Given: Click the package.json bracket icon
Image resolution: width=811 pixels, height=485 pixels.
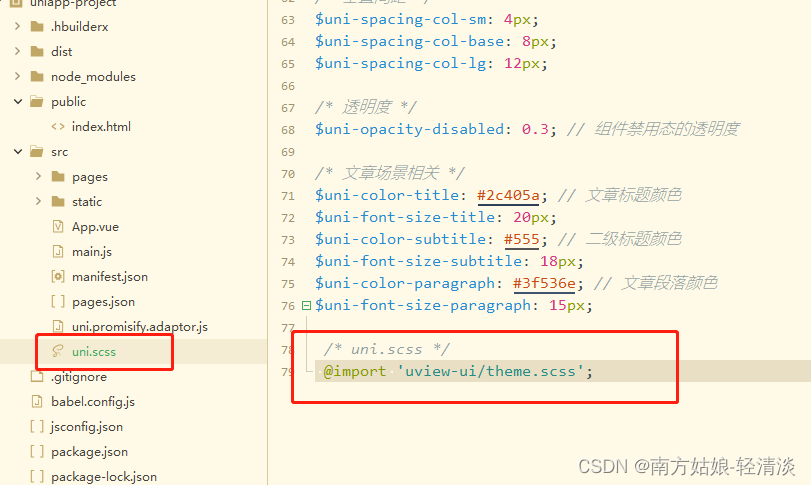Looking at the screenshot, I should (37, 451).
